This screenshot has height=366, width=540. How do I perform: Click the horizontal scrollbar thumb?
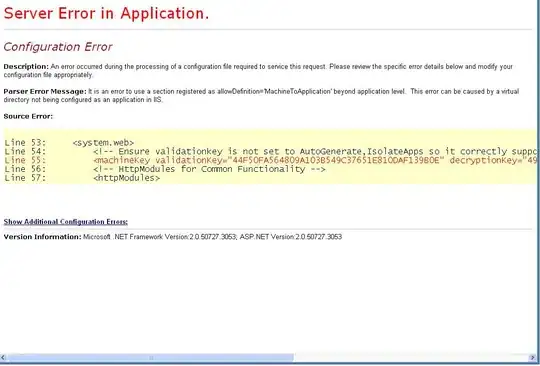(x=150, y=358)
